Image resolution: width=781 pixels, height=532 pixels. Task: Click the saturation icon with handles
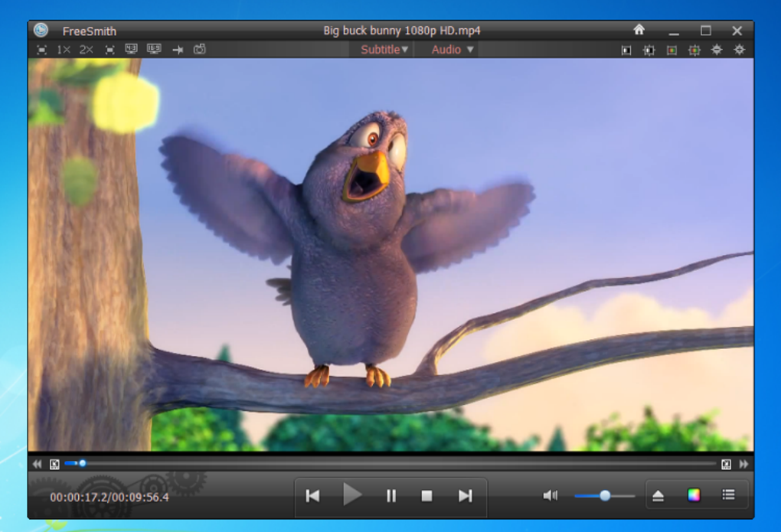click(694, 51)
